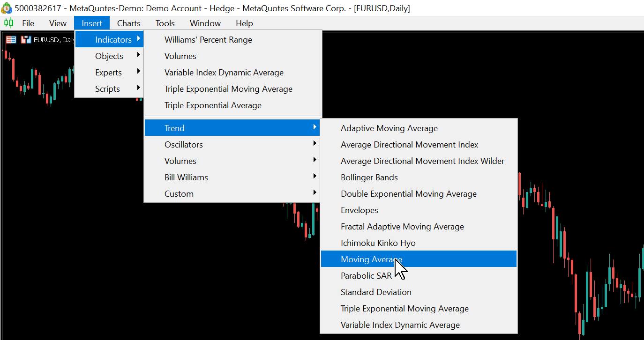Select Triple Exponential Average indicator
The image size is (644, 340).
pos(232,105)
